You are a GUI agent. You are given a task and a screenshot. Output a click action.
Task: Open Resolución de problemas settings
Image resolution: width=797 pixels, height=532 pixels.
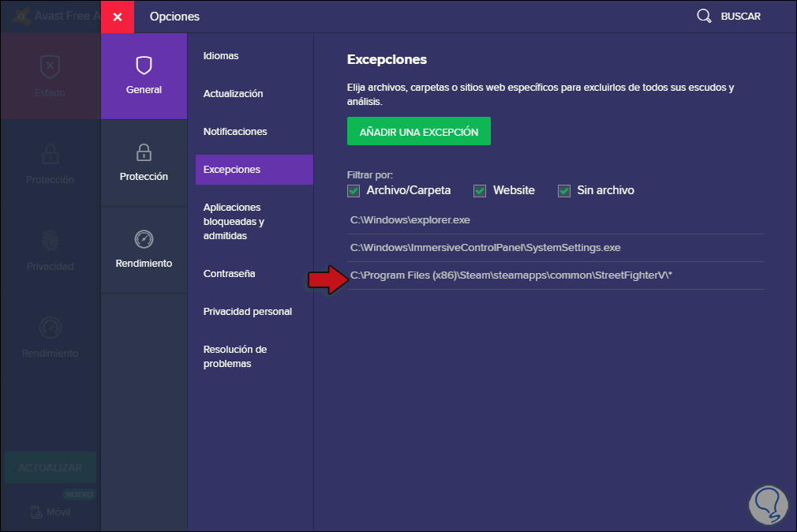point(235,356)
